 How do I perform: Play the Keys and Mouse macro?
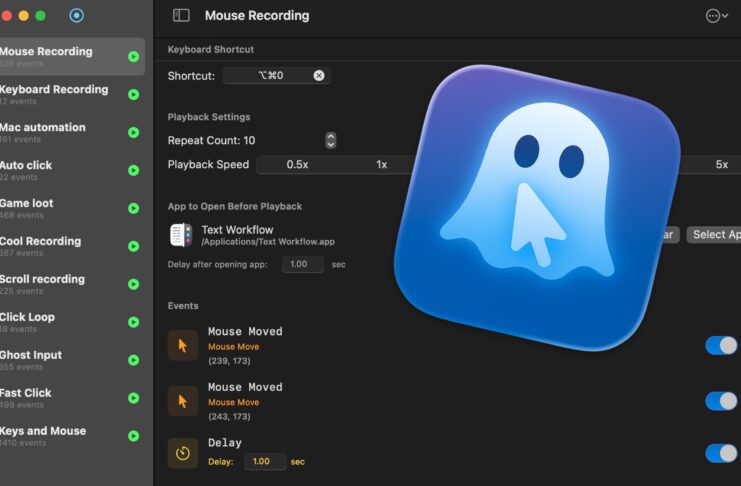click(134, 436)
